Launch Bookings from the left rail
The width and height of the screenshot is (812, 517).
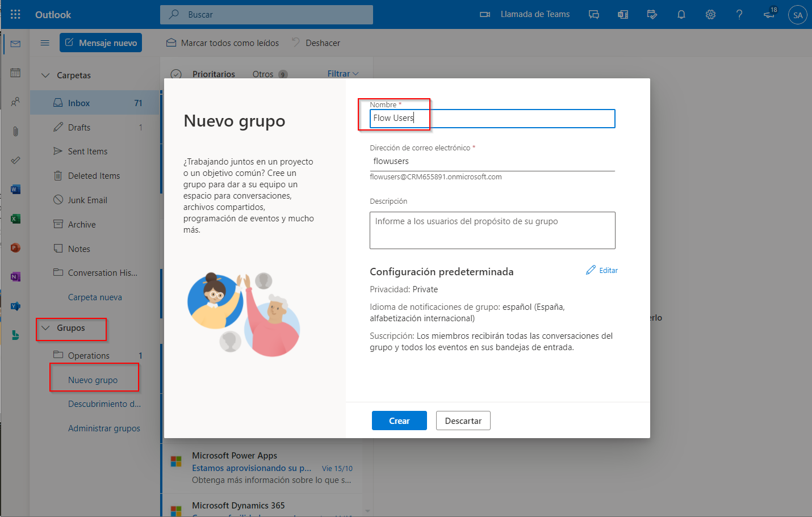coord(15,335)
